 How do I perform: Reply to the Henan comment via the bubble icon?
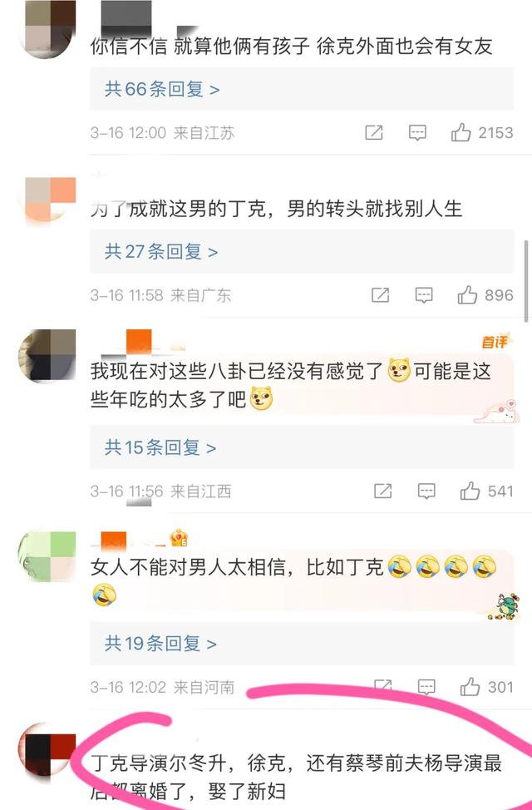coord(426,687)
